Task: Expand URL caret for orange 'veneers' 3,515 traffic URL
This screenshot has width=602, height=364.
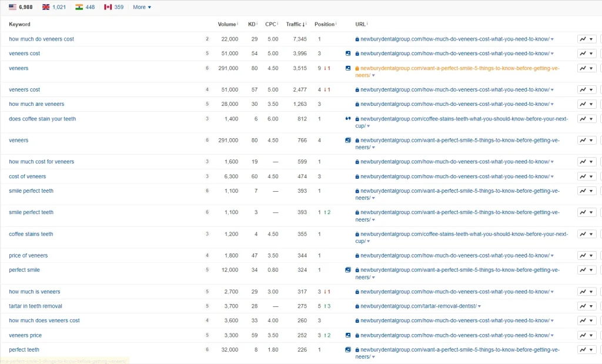Action: [373, 76]
